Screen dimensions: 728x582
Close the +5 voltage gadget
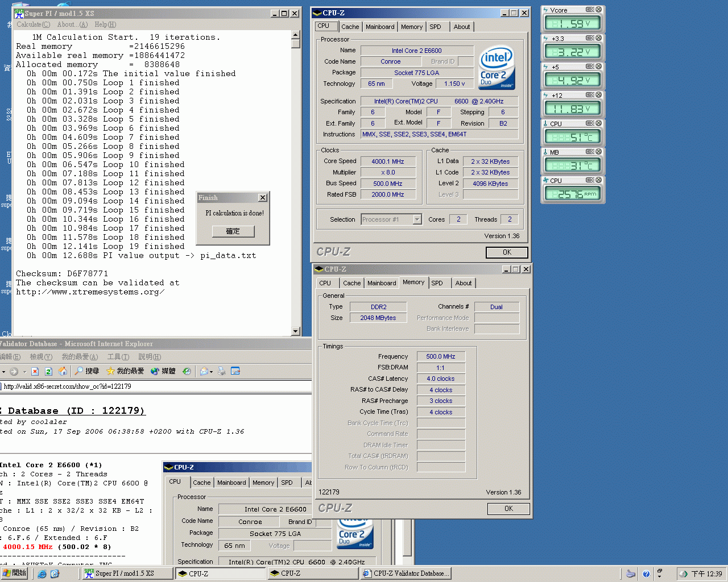(x=598, y=66)
